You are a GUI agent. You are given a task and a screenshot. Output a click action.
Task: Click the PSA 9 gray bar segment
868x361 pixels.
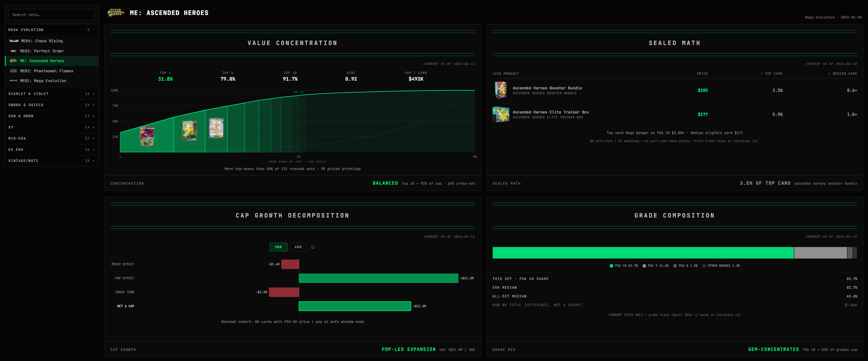(820, 253)
